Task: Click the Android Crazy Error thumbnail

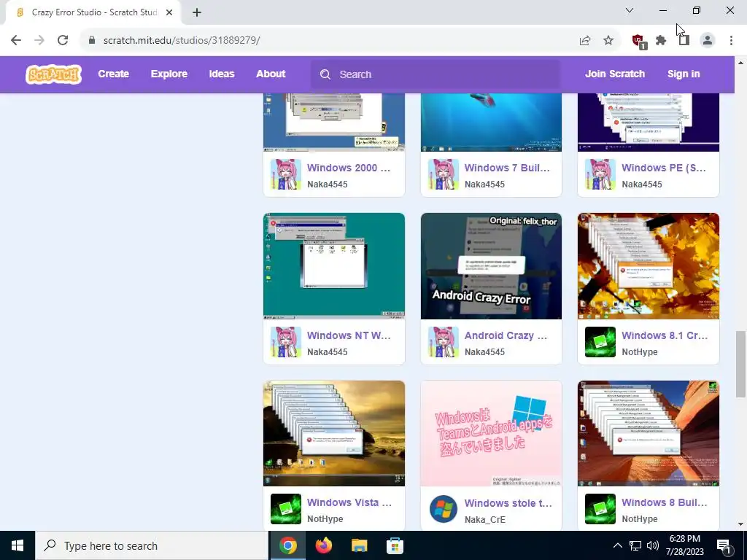Action: pyautogui.click(x=491, y=265)
